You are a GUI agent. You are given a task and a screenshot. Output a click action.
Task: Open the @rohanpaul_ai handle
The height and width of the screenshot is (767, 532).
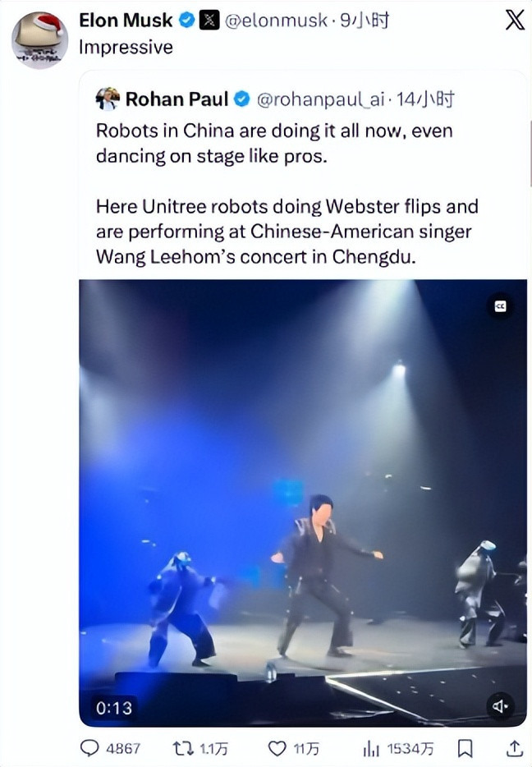(x=321, y=99)
